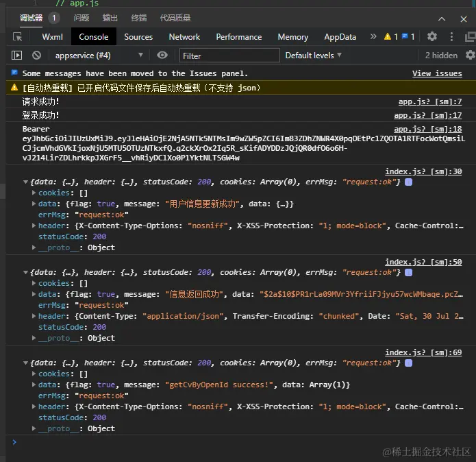Open the Performance tab
Image resolution: width=476 pixels, height=462 pixels.
coord(238,37)
